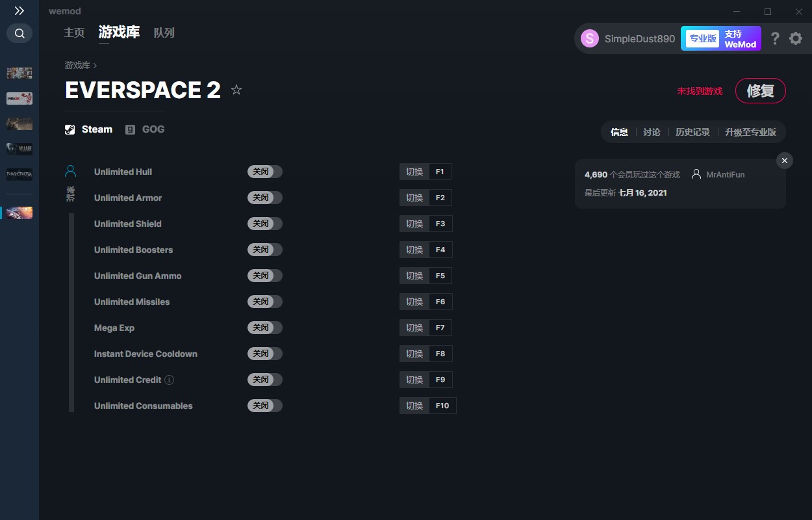Toggle Unlimited Gun Ammo cheat

click(265, 276)
